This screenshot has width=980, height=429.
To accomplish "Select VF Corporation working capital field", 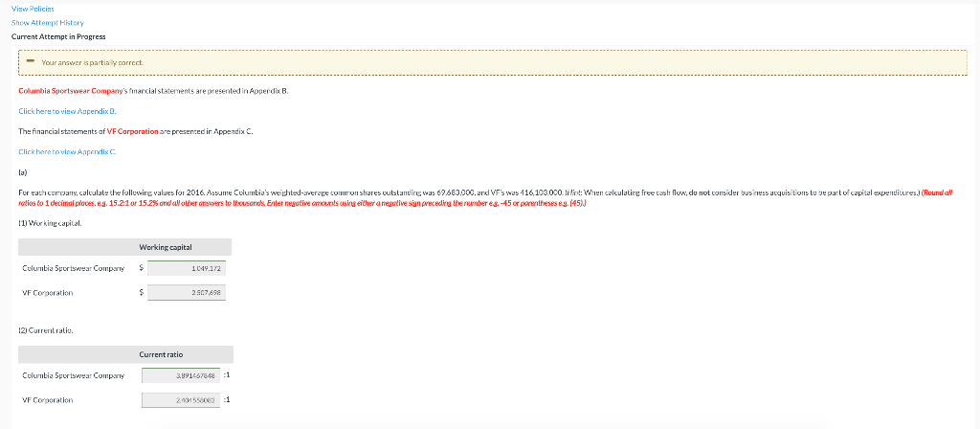I will [x=187, y=292].
